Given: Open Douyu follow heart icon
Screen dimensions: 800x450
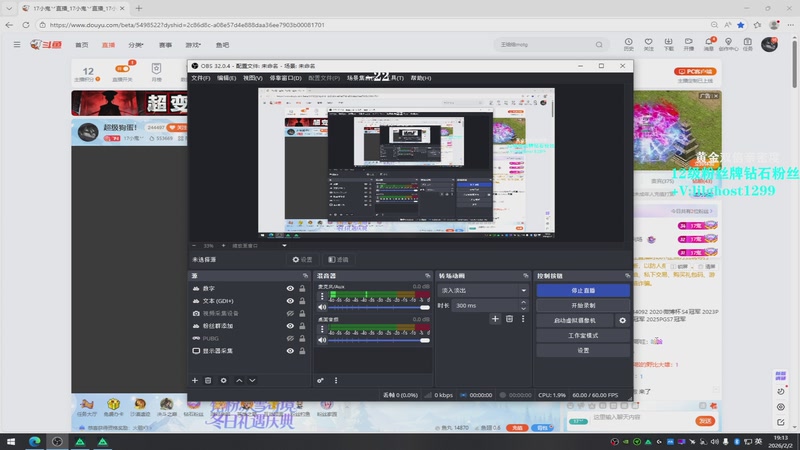Looking at the screenshot, I should point(648,44).
